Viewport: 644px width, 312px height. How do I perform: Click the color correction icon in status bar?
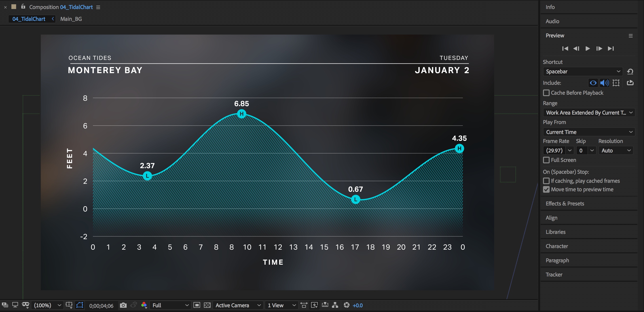(x=145, y=305)
